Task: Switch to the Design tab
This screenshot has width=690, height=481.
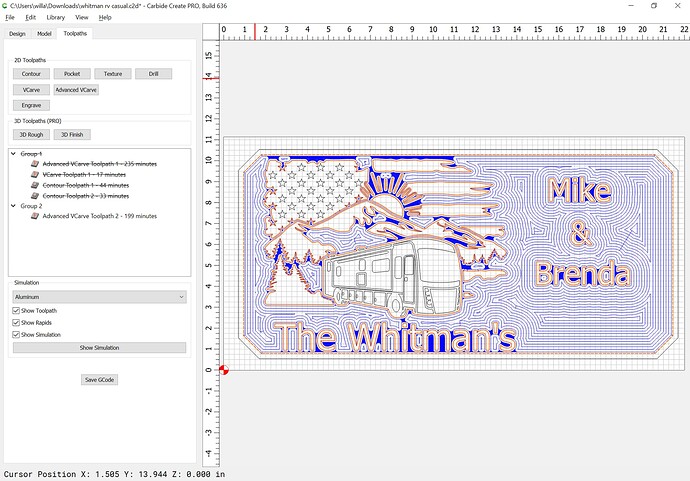Action: pos(17,33)
